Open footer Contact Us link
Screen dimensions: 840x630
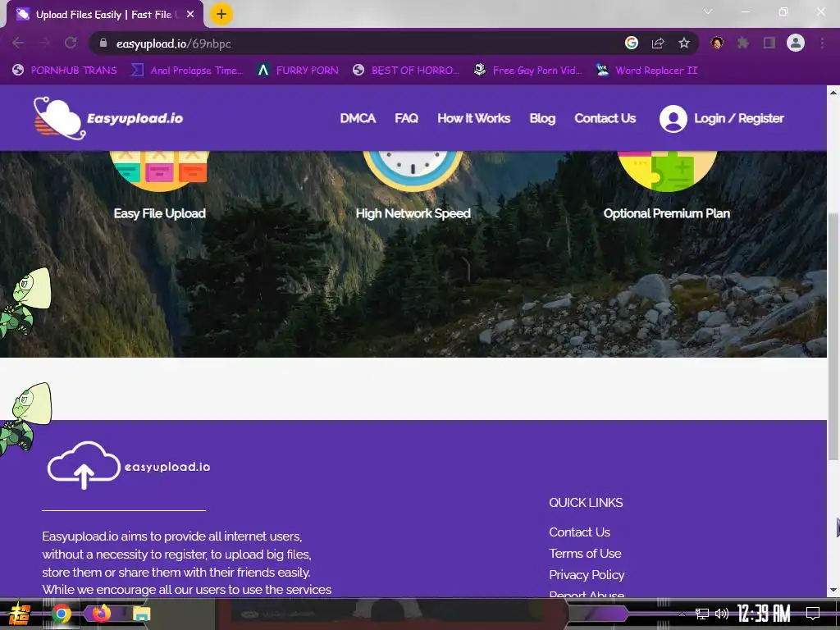pos(579,532)
